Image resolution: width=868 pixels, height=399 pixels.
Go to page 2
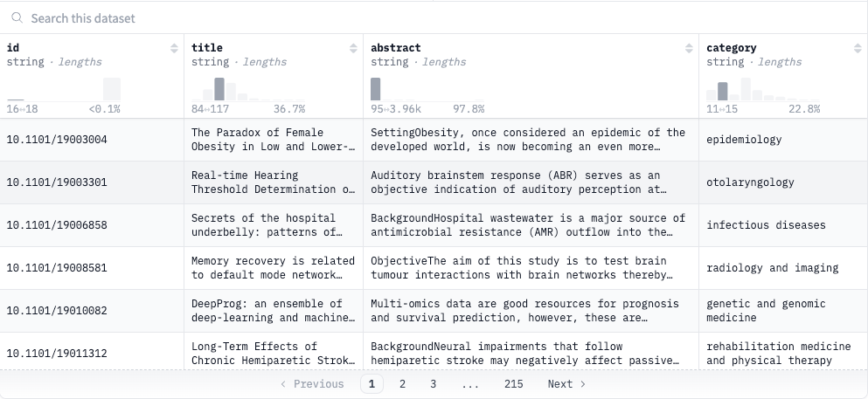(x=402, y=384)
